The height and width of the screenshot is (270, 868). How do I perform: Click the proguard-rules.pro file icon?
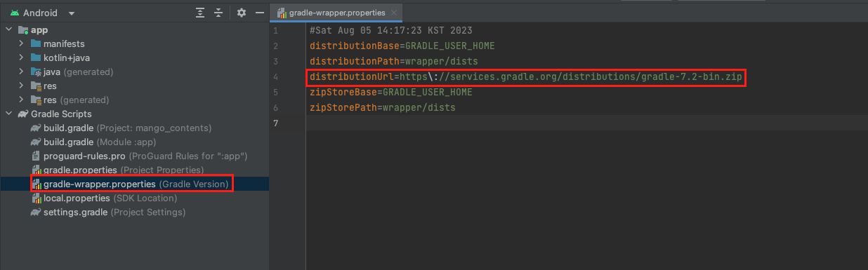pos(36,156)
